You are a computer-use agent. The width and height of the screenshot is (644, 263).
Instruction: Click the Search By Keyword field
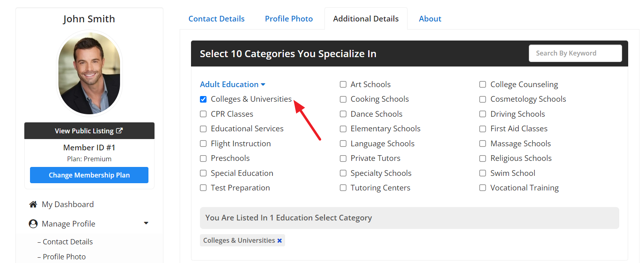pyautogui.click(x=575, y=53)
